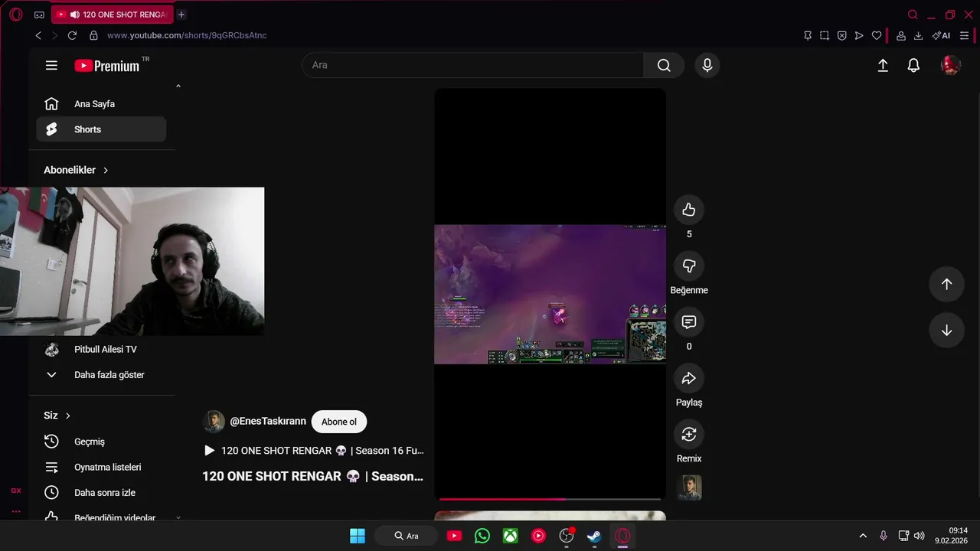The width and height of the screenshot is (980, 551).
Task: Open the Remix option
Action: click(689, 434)
